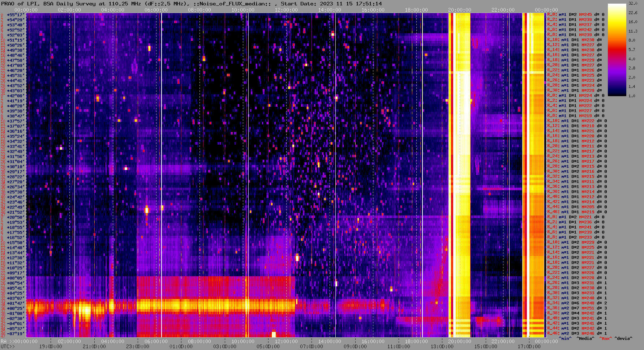Click UTC axis label 01:00:00

[x=181, y=346]
